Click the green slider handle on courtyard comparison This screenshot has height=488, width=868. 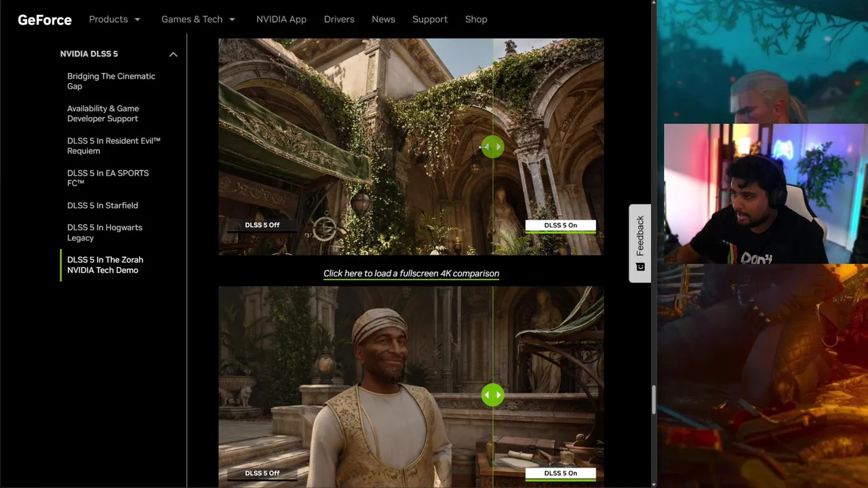(x=492, y=147)
